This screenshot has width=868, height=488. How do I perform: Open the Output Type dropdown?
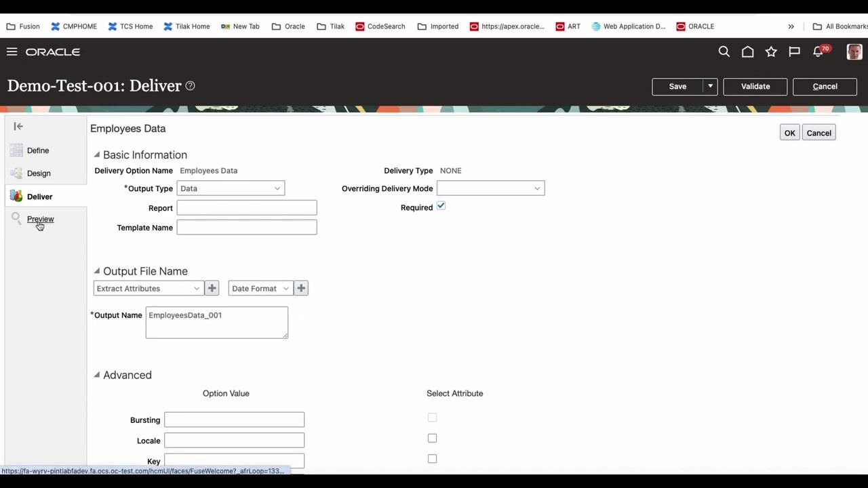(x=231, y=188)
